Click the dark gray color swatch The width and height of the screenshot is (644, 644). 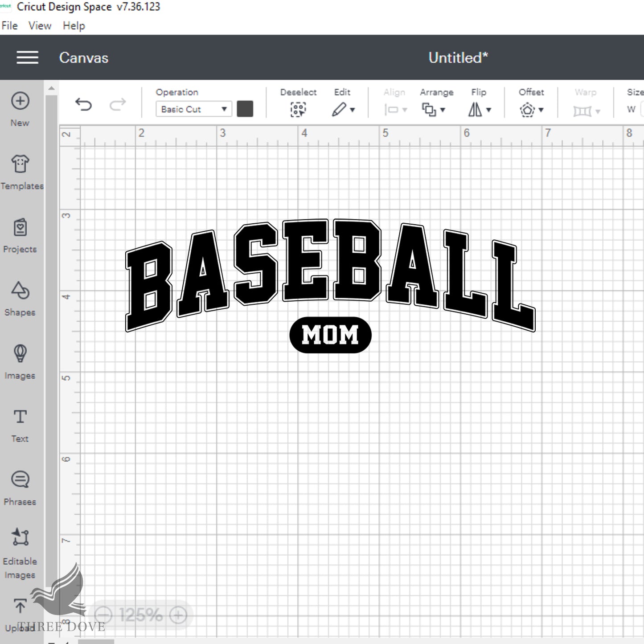point(245,109)
